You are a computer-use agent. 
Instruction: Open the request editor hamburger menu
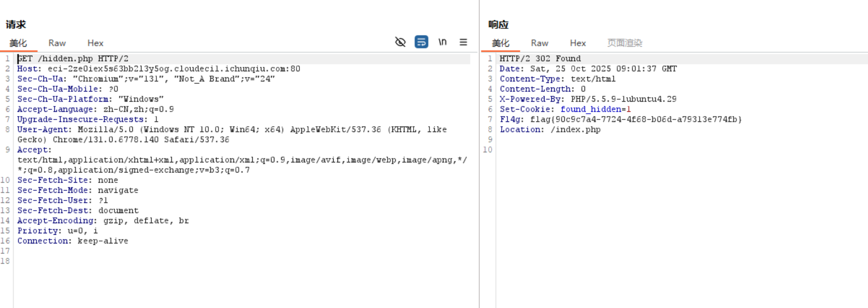click(x=463, y=42)
